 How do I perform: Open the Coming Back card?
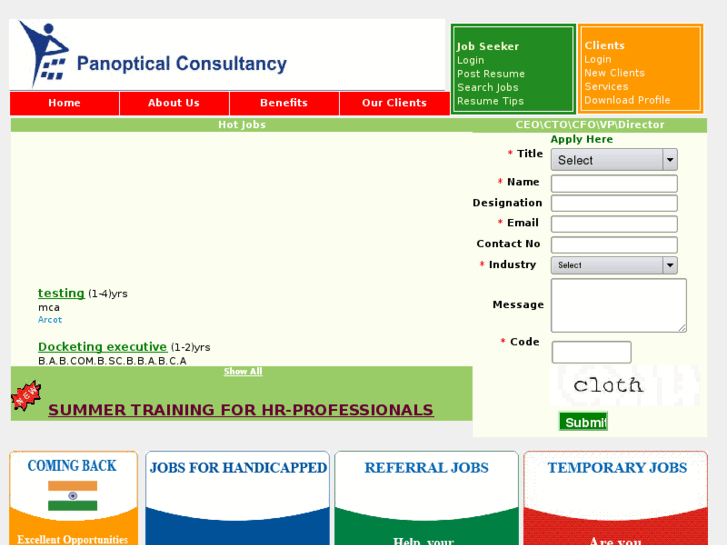click(x=73, y=498)
